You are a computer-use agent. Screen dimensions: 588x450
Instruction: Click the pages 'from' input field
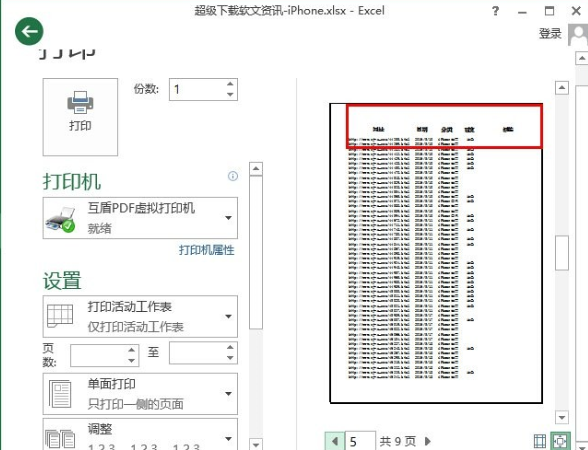[105, 355]
